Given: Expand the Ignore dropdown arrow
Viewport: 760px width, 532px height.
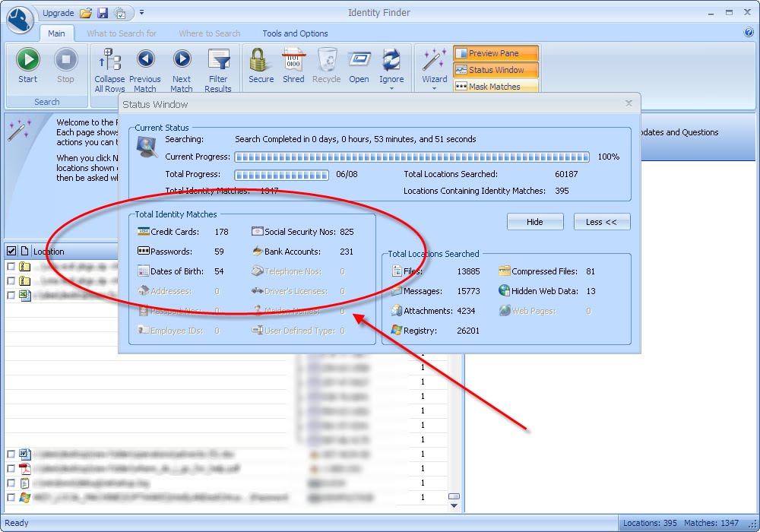Looking at the screenshot, I should coord(391,89).
